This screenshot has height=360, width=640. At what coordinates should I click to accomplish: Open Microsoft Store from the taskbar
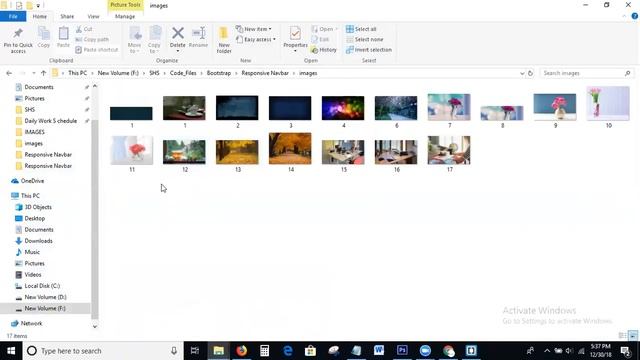click(310, 351)
